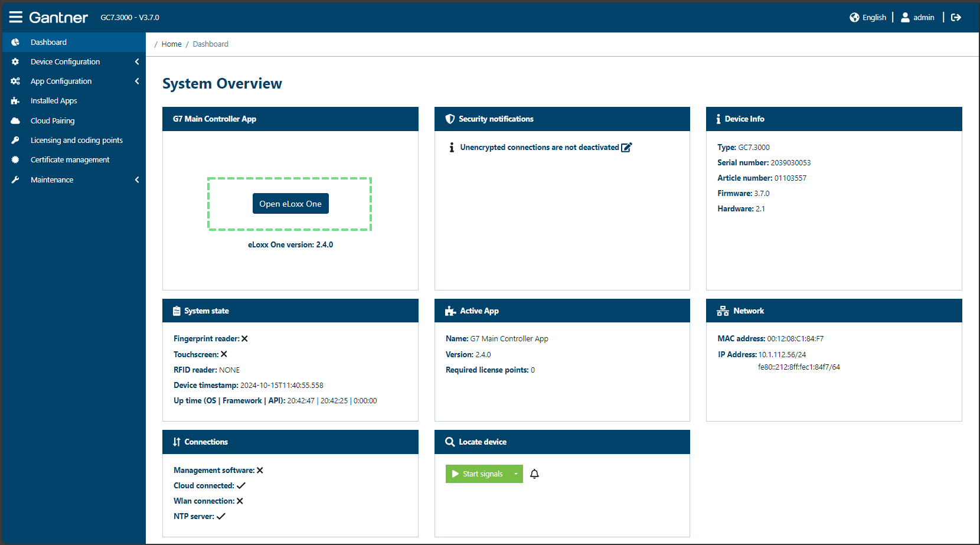Image resolution: width=980 pixels, height=545 pixels.
Task: Expand the Device Configuration chevron
Action: pyautogui.click(x=137, y=61)
